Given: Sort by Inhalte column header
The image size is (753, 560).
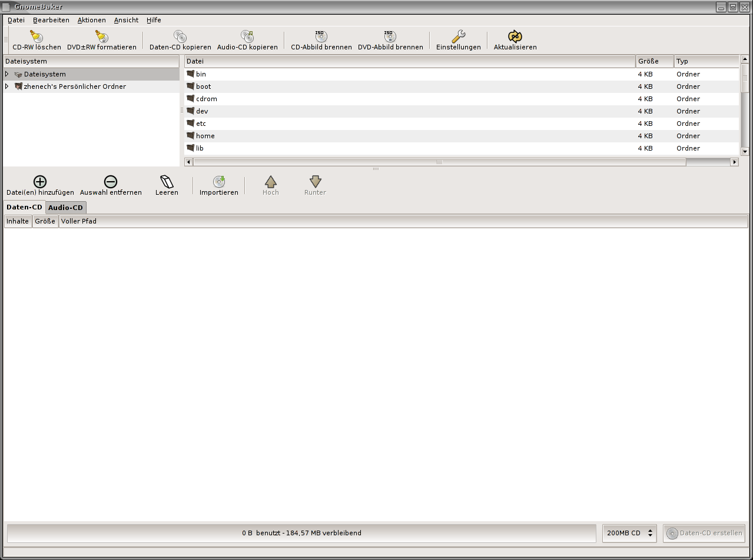Looking at the screenshot, I should [x=18, y=221].
